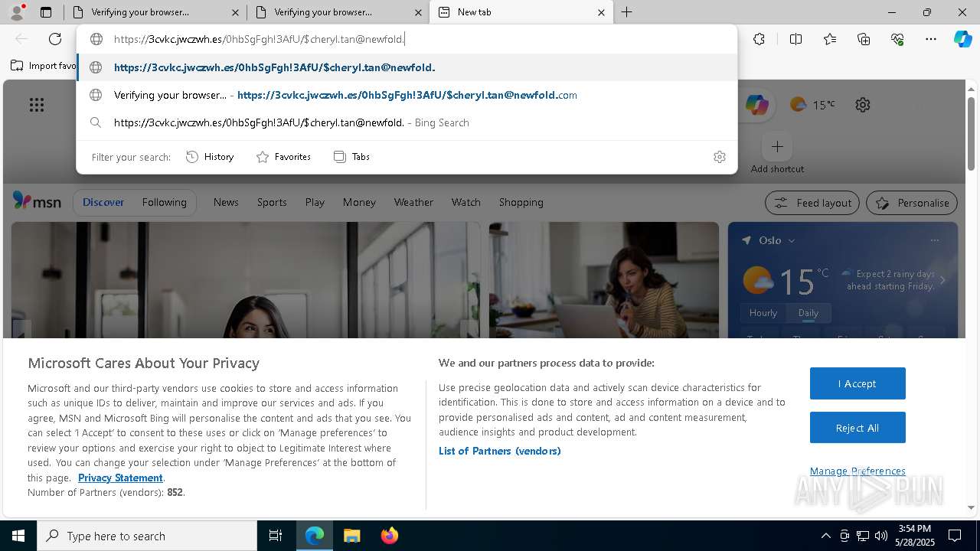Viewport: 980px width, 551px height.
Task: Open List of Partners (vendors) link
Action: click(500, 451)
